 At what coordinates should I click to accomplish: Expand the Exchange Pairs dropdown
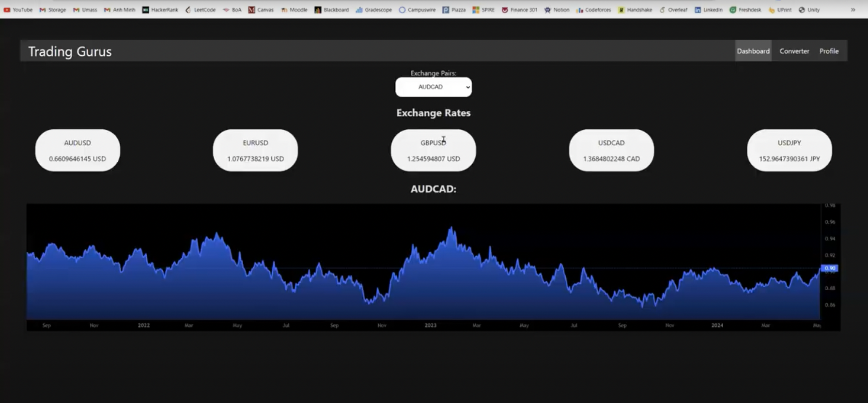point(434,87)
